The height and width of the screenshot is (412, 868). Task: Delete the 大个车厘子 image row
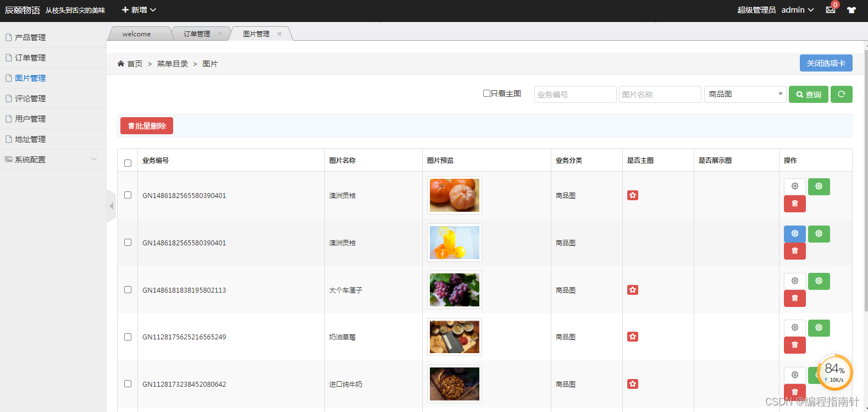(x=795, y=298)
